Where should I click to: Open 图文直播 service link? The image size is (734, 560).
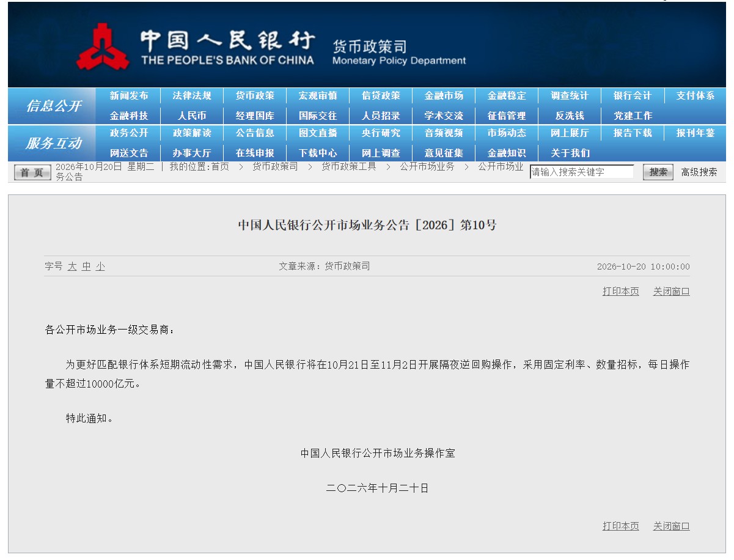pos(318,133)
